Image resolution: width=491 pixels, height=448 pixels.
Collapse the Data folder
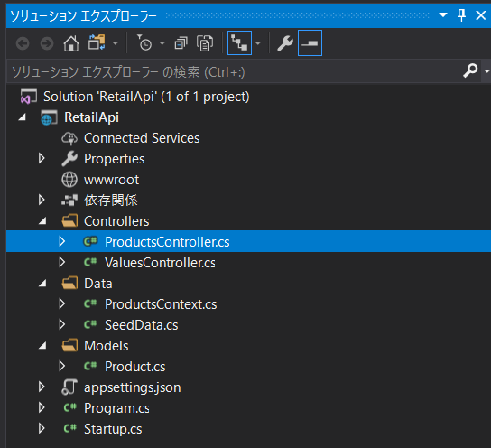42,284
